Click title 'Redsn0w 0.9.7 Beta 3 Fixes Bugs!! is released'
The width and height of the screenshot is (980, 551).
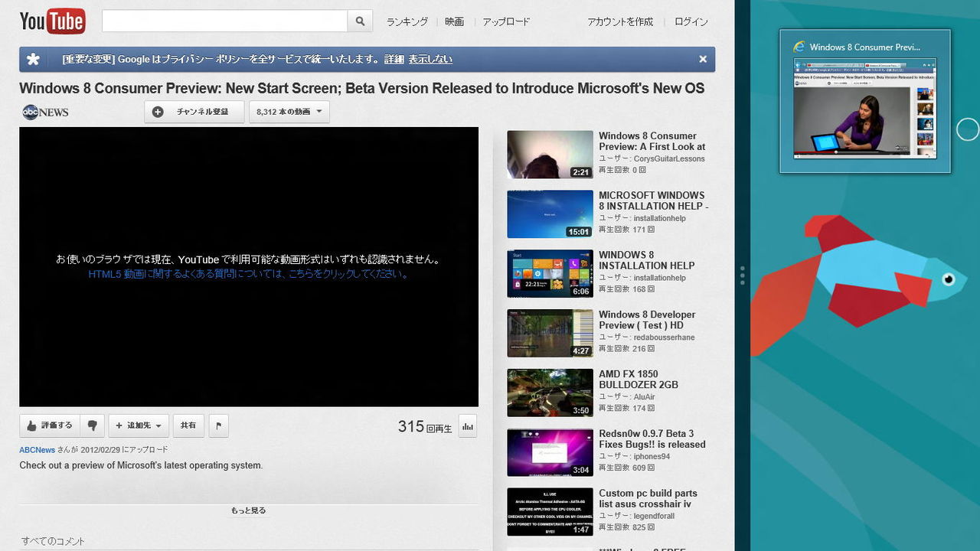coord(652,439)
